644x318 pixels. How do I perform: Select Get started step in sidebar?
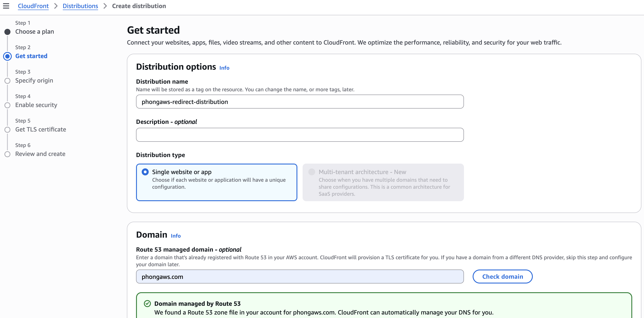tap(31, 56)
